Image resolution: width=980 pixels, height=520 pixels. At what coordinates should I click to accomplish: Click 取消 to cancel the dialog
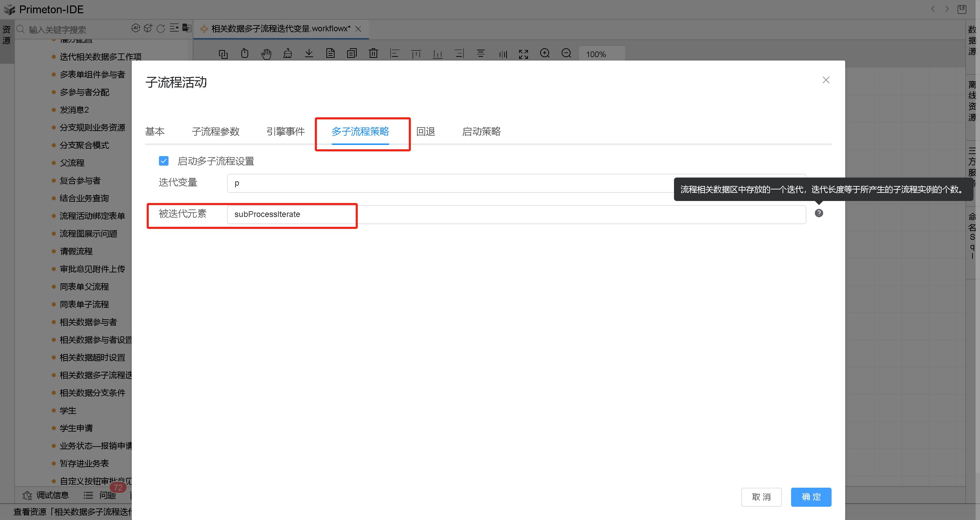click(761, 497)
